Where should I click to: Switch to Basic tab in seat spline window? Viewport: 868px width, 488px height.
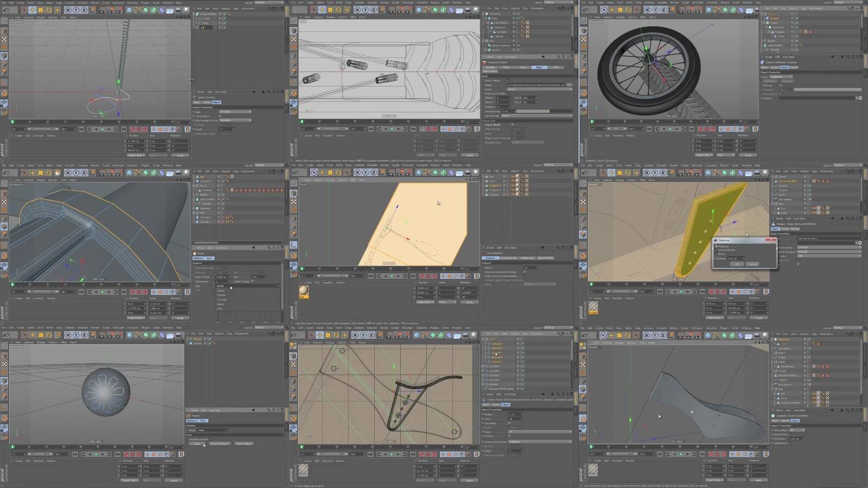click(486, 404)
